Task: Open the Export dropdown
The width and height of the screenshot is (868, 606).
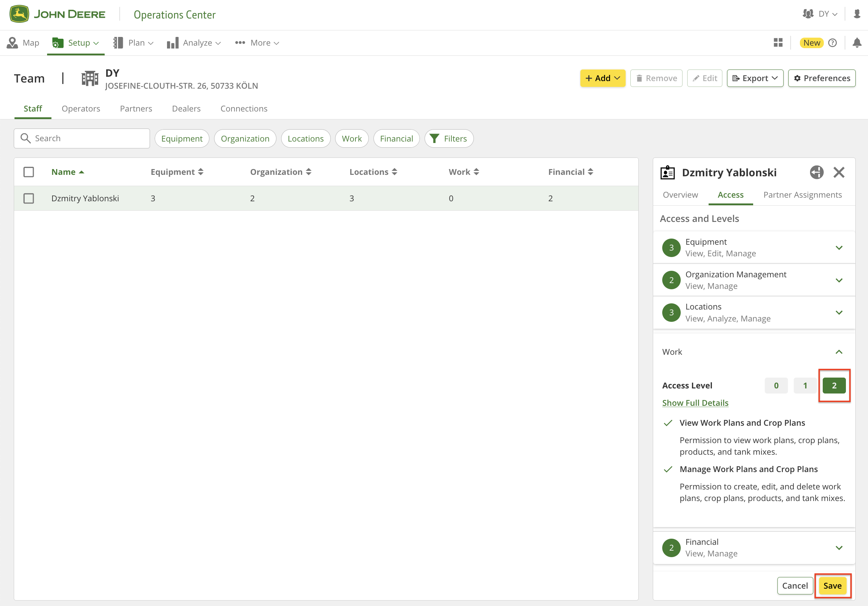Action: point(755,78)
